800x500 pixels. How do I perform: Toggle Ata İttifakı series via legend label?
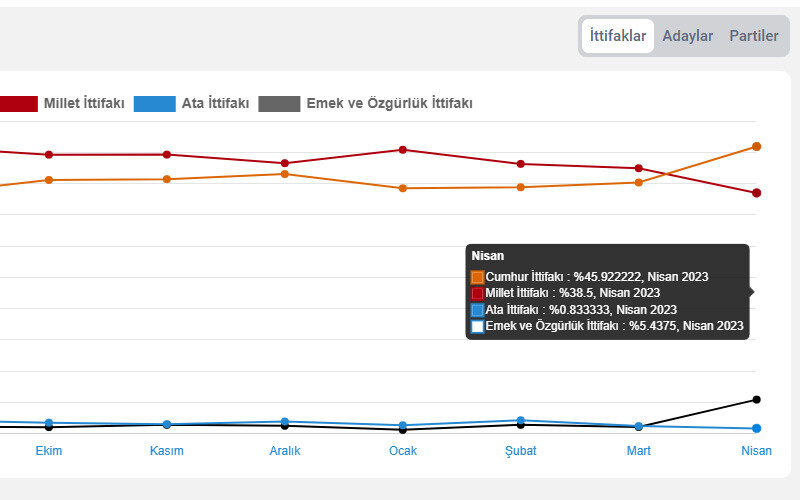point(215,103)
